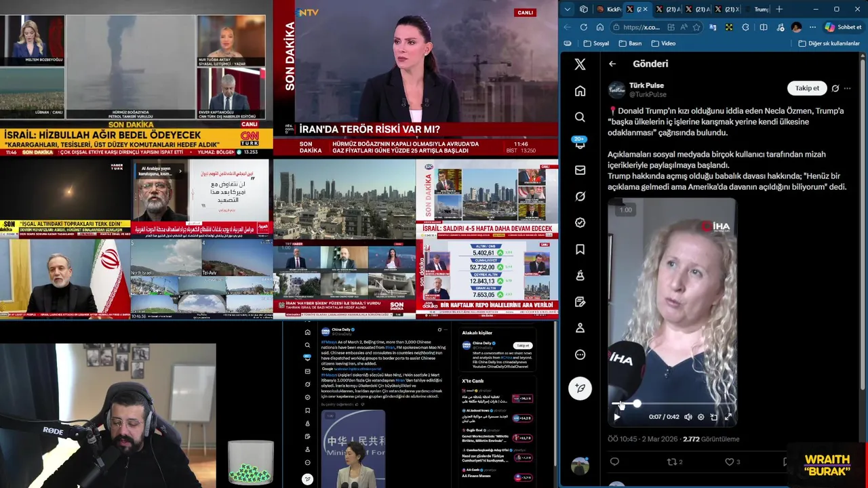868x488 pixels.
Task: Switch to the KickP browser tab
Action: click(609, 9)
